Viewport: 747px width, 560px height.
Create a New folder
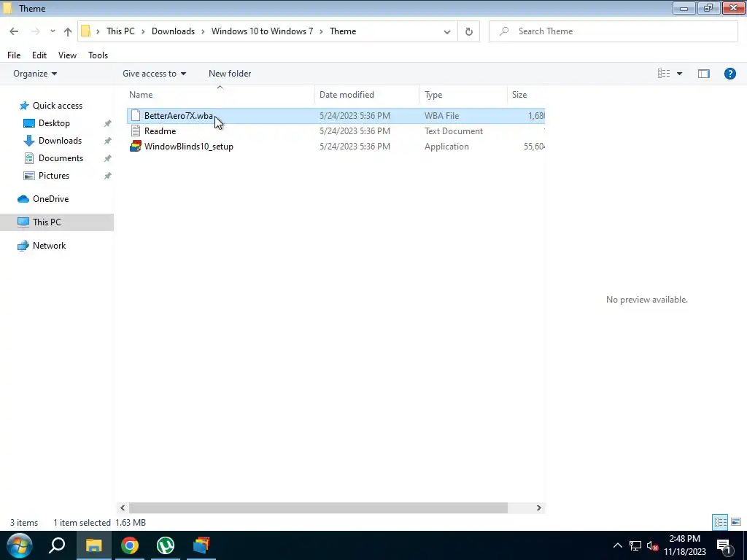point(230,74)
